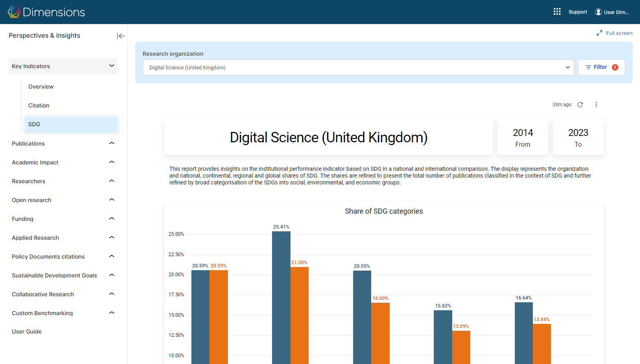
Task: Click the blue bar labeled 20.55%
Action: 362,317
